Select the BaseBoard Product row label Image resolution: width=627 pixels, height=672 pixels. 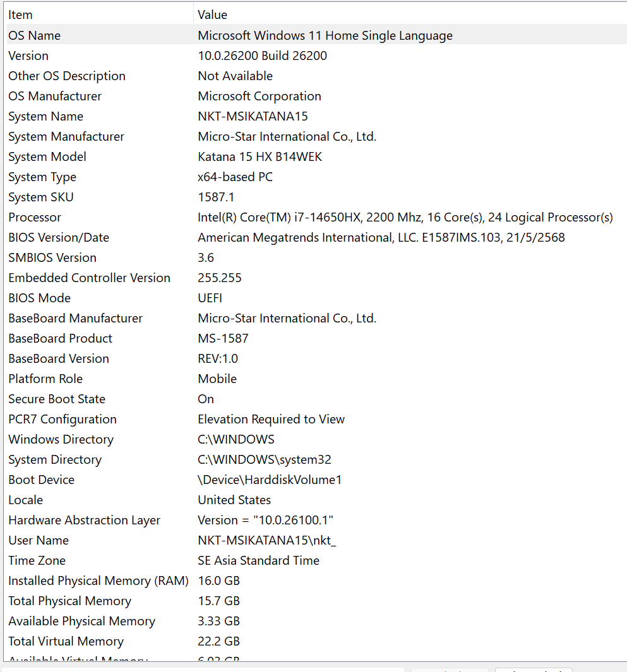coord(60,338)
